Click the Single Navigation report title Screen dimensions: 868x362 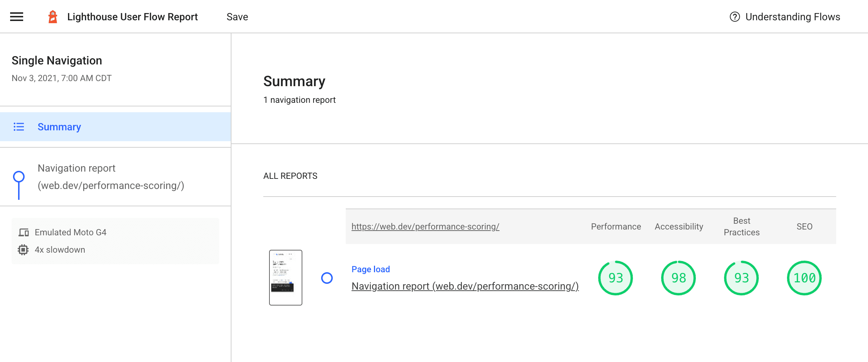point(56,60)
